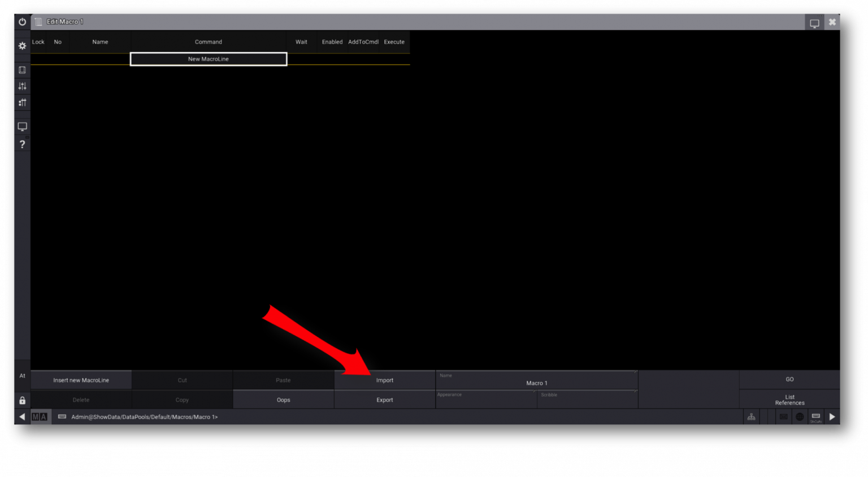Open the settings gear menu
Image resolution: width=868 pixels, height=477 pixels.
[22, 46]
